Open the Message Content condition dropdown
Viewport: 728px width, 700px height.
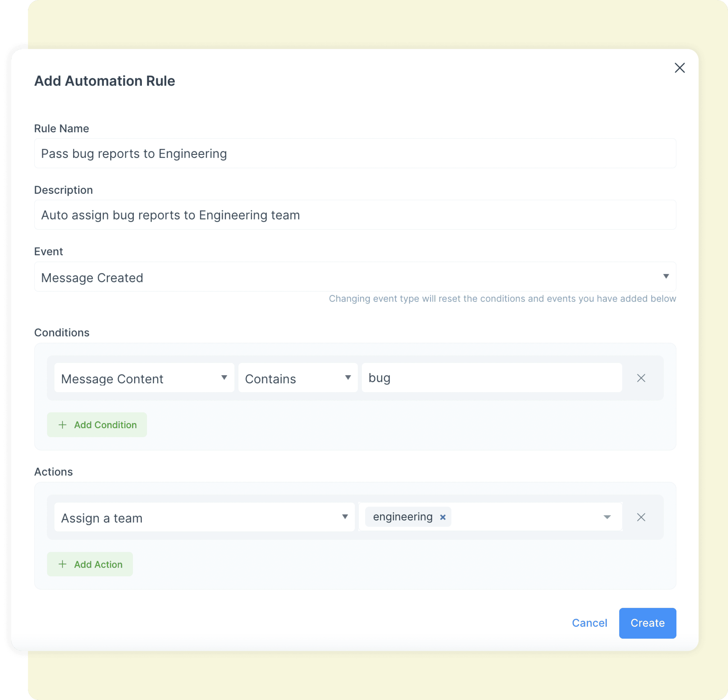pos(144,378)
